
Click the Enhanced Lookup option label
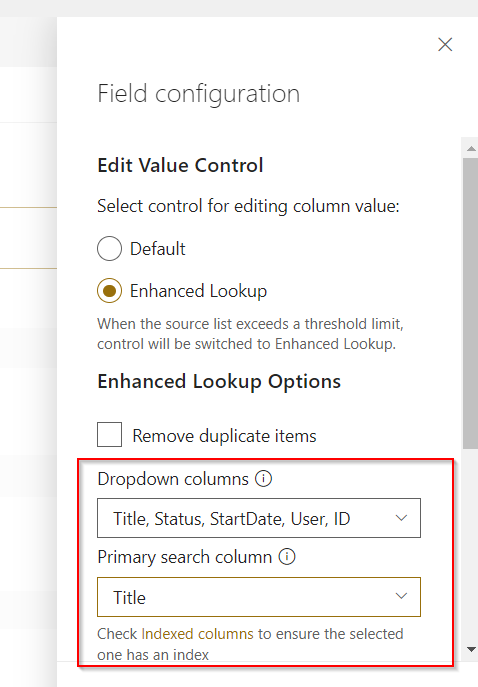tap(198, 291)
